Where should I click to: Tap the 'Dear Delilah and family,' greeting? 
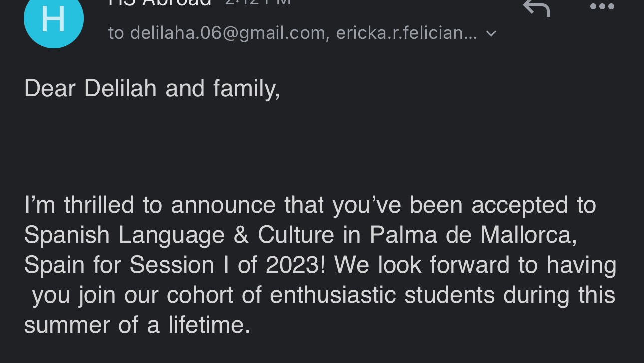(152, 89)
